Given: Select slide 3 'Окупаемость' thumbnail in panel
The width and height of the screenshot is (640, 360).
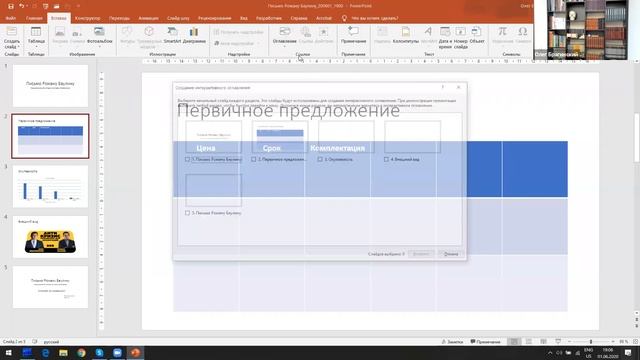Looking at the screenshot, I should pos(50,187).
